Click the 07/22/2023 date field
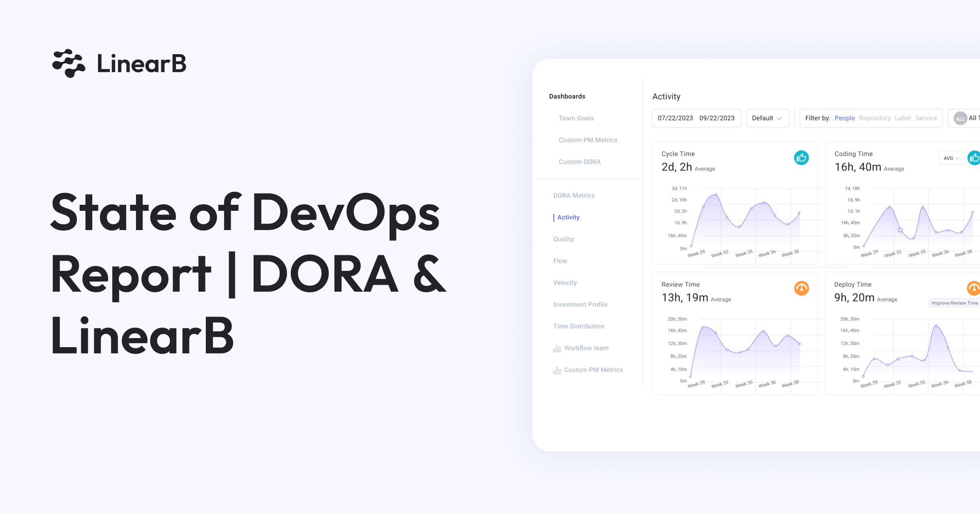980x514 pixels. click(x=676, y=118)
